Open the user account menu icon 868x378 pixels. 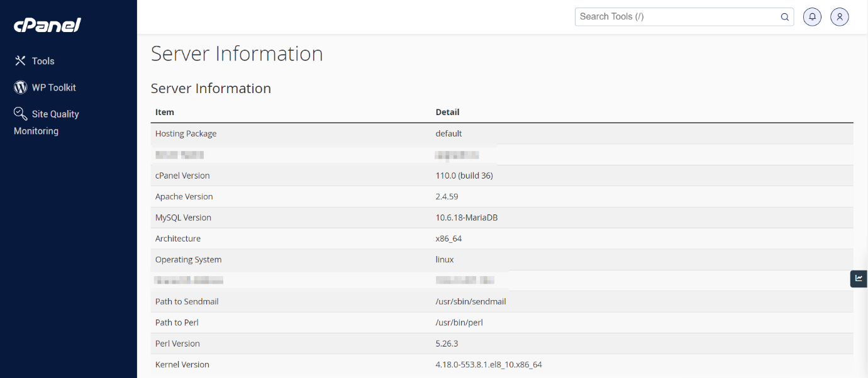[840, 17]
